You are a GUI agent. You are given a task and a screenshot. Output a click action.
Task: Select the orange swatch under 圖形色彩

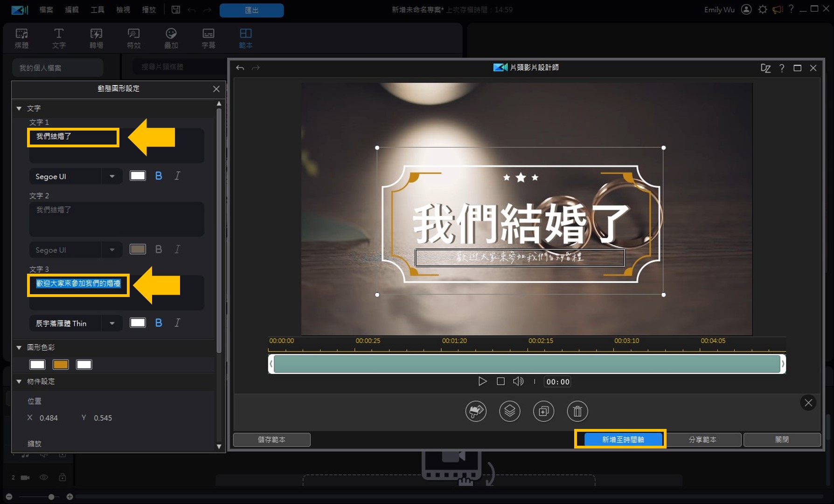tap(61, 364)
